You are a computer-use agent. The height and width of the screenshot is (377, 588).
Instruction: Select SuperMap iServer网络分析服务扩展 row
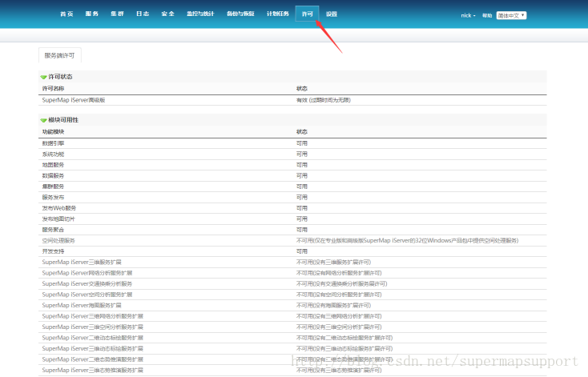point(292,273)
